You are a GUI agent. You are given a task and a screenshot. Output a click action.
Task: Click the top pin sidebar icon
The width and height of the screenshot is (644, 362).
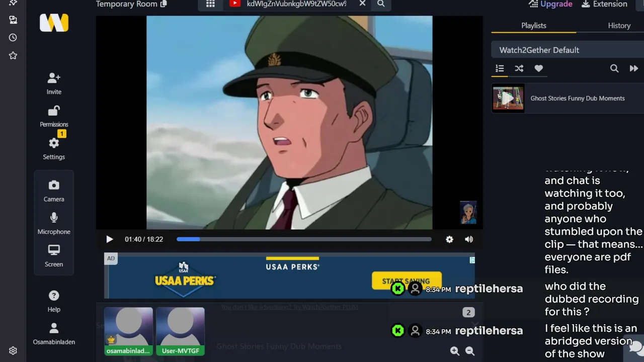coord(13,3)
